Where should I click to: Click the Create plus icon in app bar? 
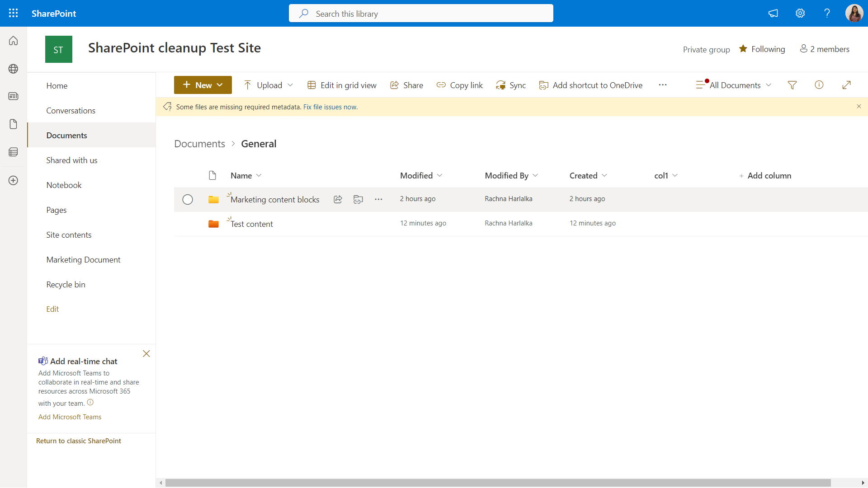coord(14,180)
